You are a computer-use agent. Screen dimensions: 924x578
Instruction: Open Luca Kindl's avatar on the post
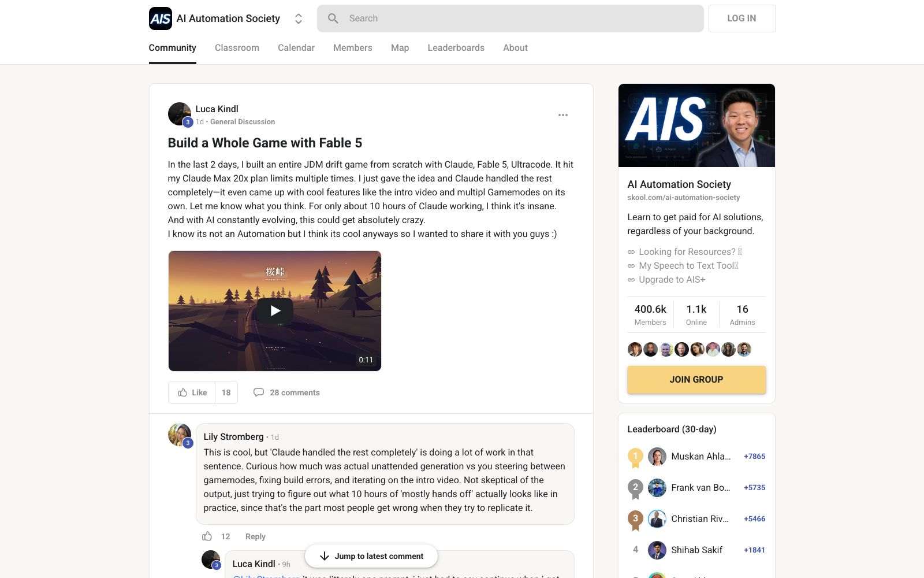pyautogui.click(x=180, y=114)
